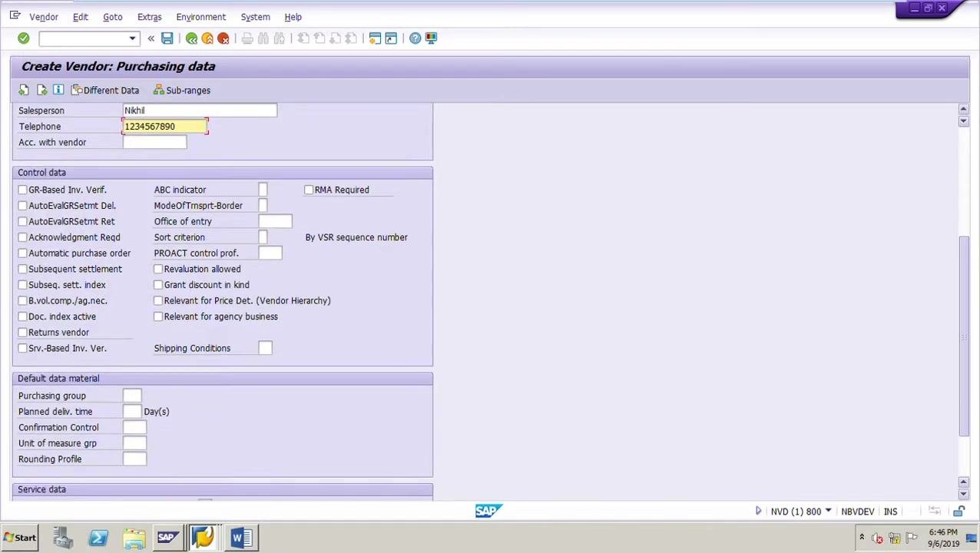Click the Different Data button
The image size is (980, 553).
tap(105, 91)
